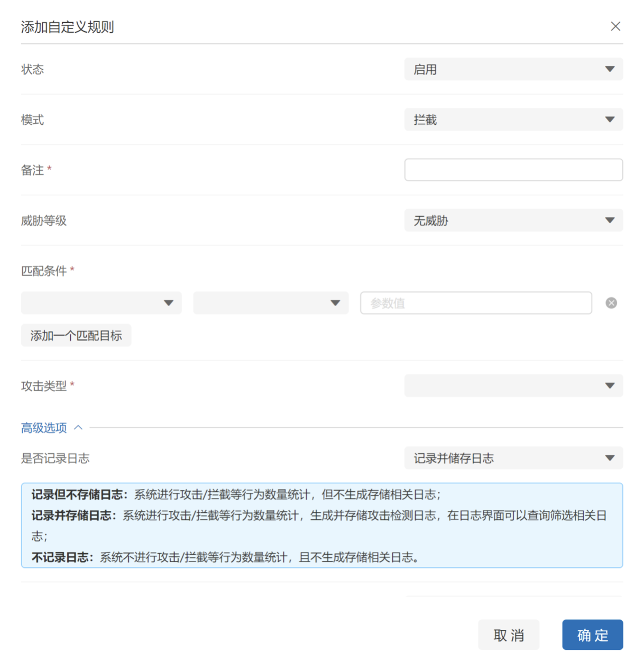The height and width of the screenshot is (662, 644).
Task: Click the 攻击类型 field label
Action: point(44,387)
